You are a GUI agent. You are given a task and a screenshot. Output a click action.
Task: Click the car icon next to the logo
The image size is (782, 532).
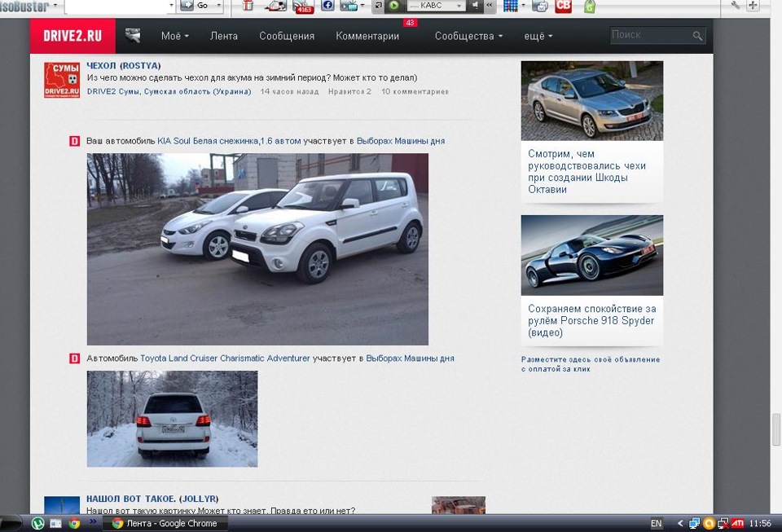(x=133, y=35)
